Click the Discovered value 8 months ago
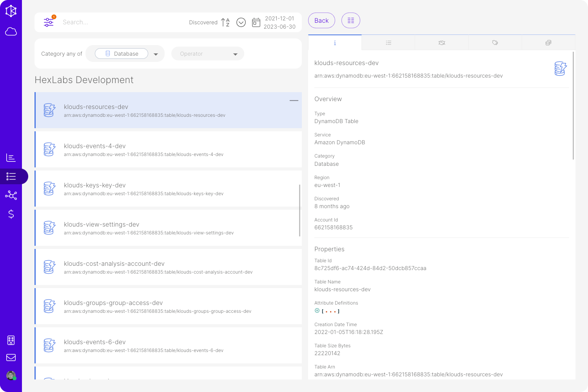Image resolution: width=588 pixels, height=392 pixels. 332,206
